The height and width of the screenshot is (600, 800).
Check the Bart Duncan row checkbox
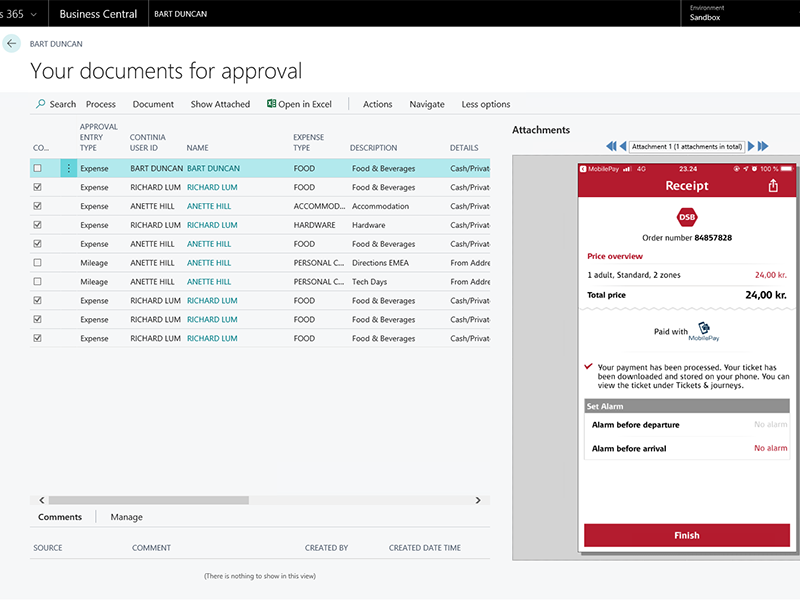(37, 168)
